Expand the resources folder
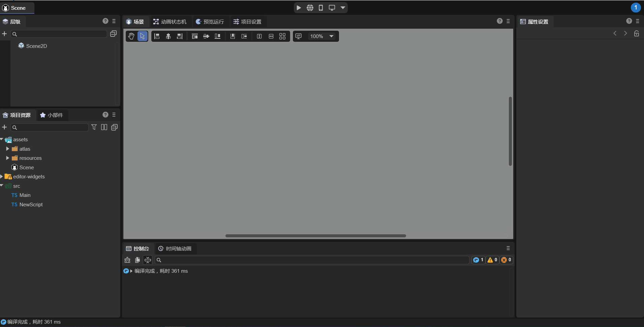 pos(7,158)
